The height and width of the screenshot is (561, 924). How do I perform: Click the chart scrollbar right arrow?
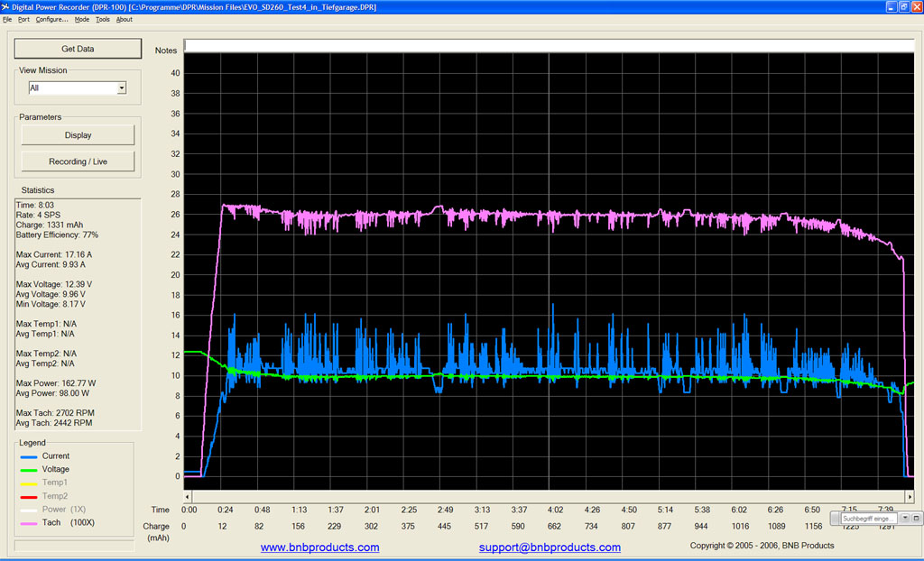click(x=910, y=497)
